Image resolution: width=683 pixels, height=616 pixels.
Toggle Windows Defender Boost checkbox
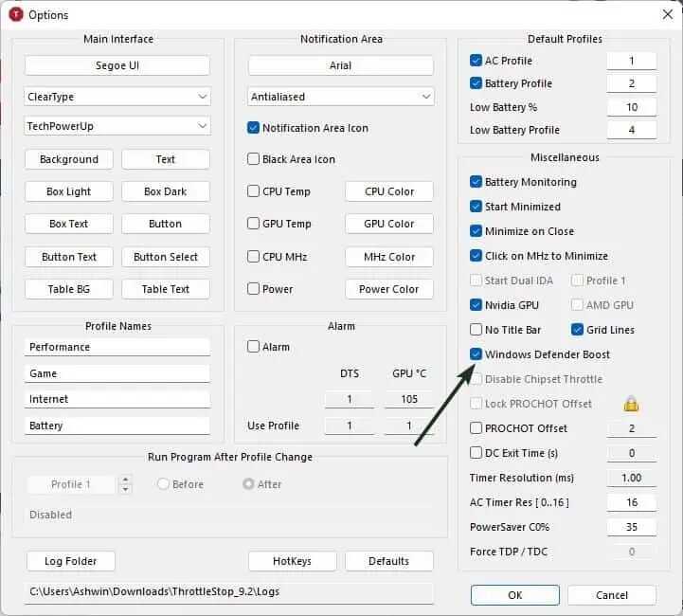[476, 354]
